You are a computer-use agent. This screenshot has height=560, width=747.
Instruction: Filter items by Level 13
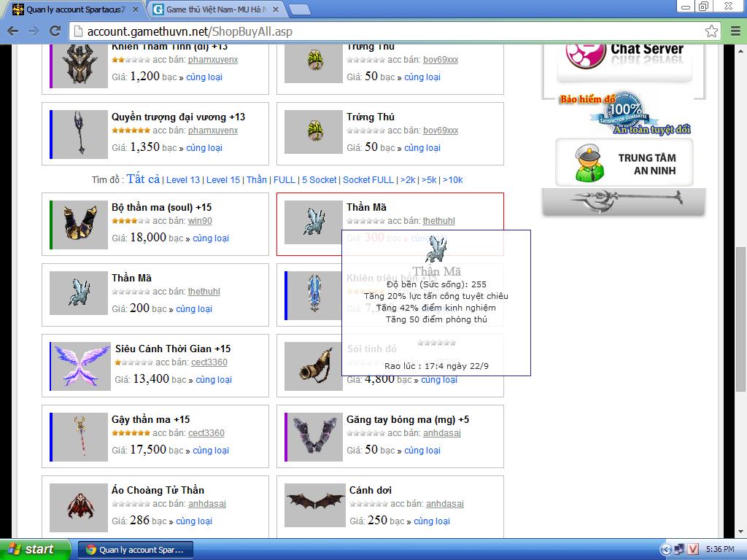[183, 180]
